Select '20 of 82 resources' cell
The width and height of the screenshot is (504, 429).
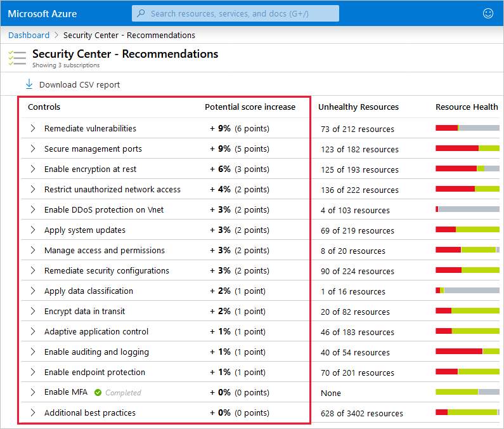pos(355,312)
